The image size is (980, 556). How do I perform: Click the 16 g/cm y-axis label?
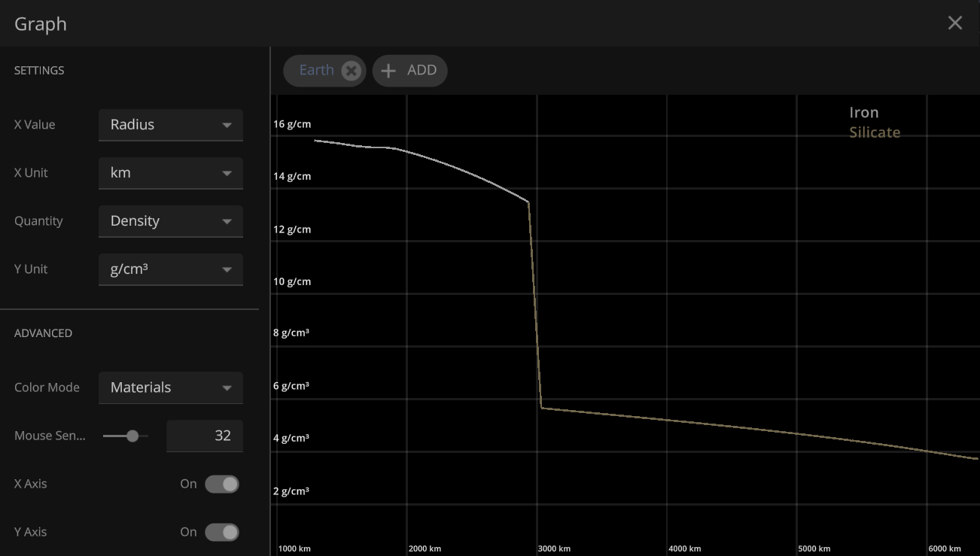coord(292,124)
